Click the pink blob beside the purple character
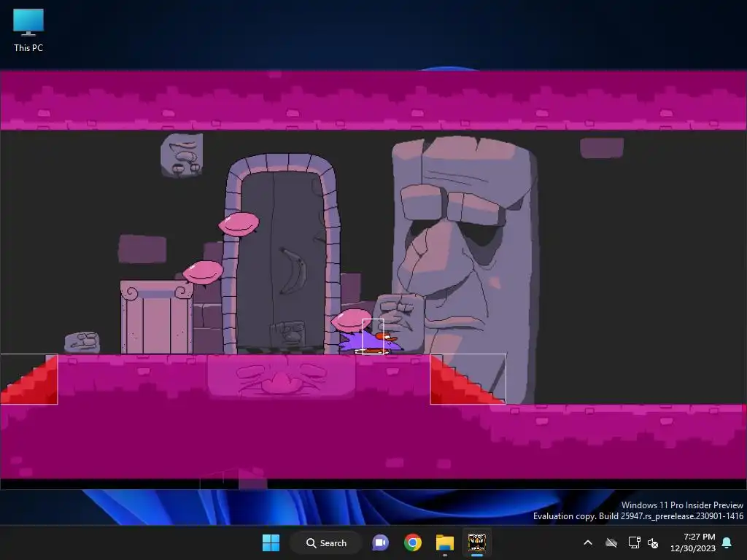The width and height of the screenshot is (747, 560). click(x=350, y=321)
